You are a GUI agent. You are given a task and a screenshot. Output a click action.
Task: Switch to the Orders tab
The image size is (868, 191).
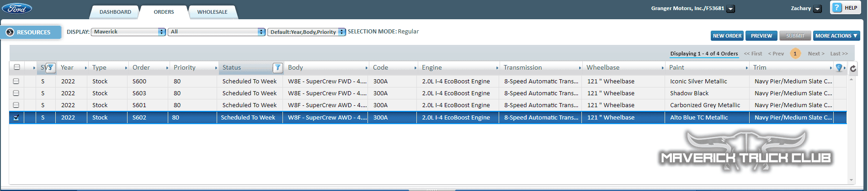pyautogui.click(x=164, y=12)
